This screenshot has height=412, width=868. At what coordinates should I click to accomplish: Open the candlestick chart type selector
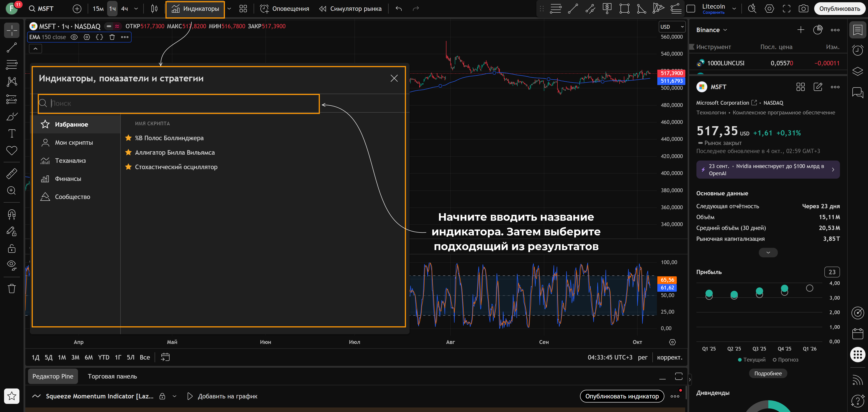pyautogui.click(x=154, y=9)
